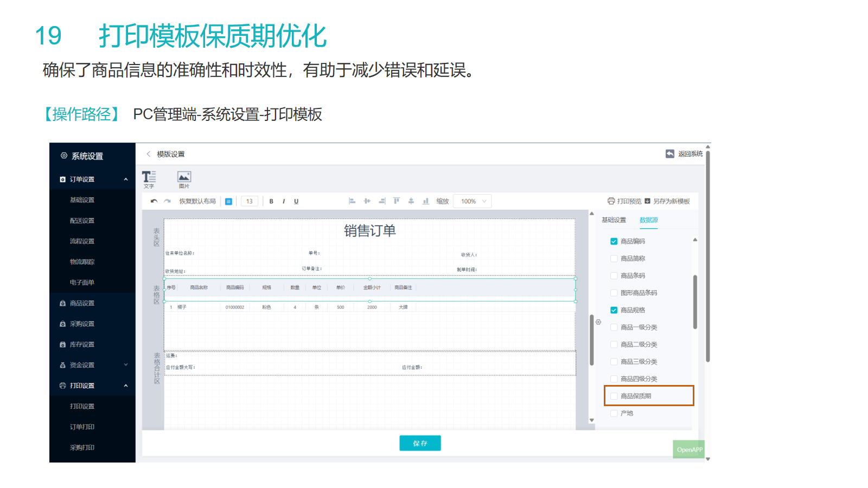Check the 商品条码 checkbox
The height and width of the screenshot is (488, 868).
614,276
